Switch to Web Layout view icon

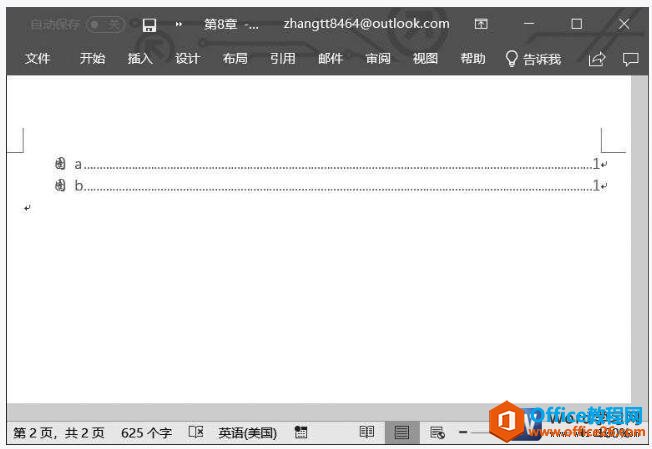[x=437, y=433]
